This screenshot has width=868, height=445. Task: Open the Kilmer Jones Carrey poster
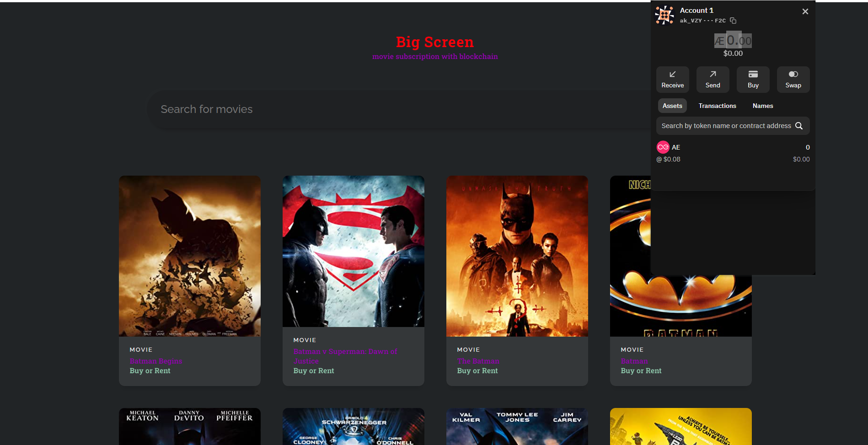coord(517,426)
